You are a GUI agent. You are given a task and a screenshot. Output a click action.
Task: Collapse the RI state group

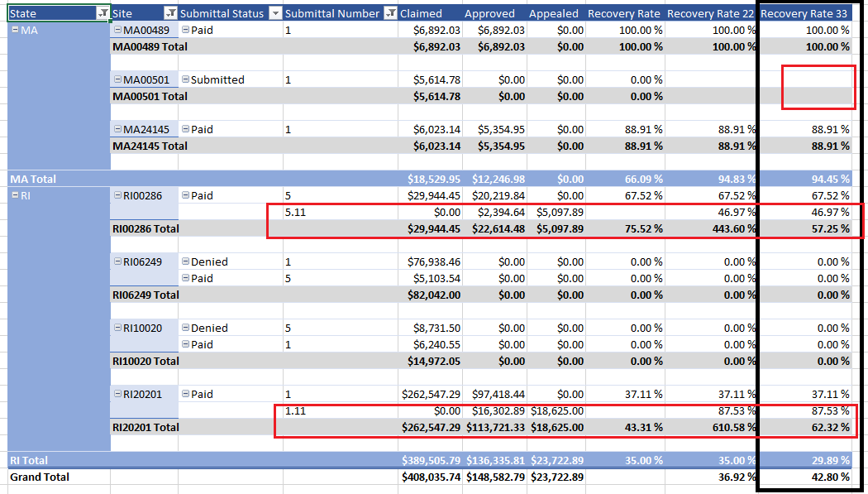pyautogui.click(x=16, y=195)
